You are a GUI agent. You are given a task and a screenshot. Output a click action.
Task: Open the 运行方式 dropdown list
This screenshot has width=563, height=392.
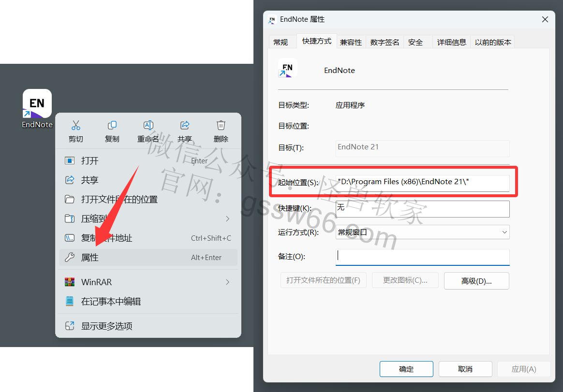422,232
